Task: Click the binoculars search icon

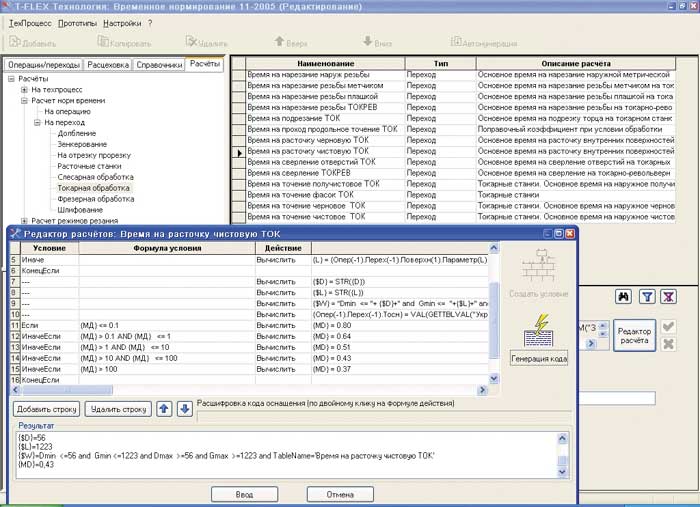Action: point(623,296)
